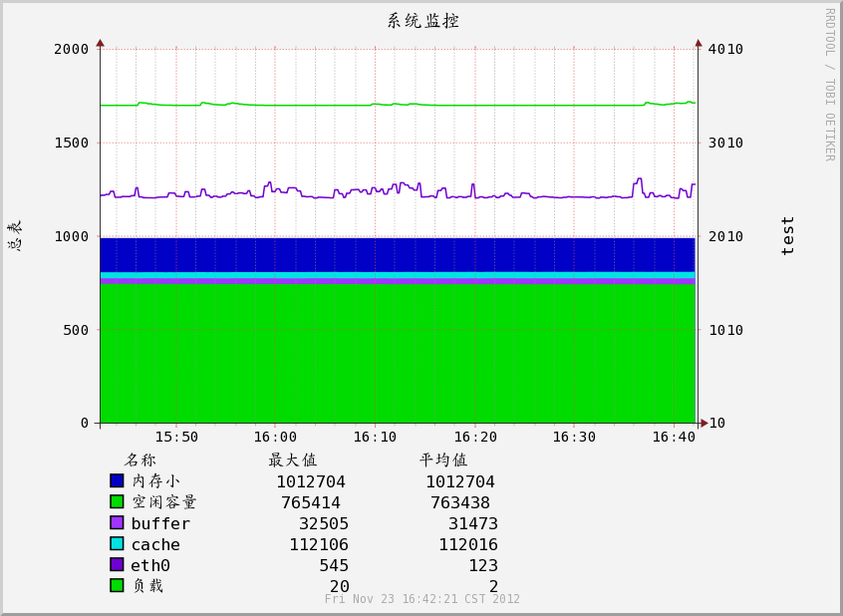
Task: Click the right axis title test
Action: [x=787, y=235]
